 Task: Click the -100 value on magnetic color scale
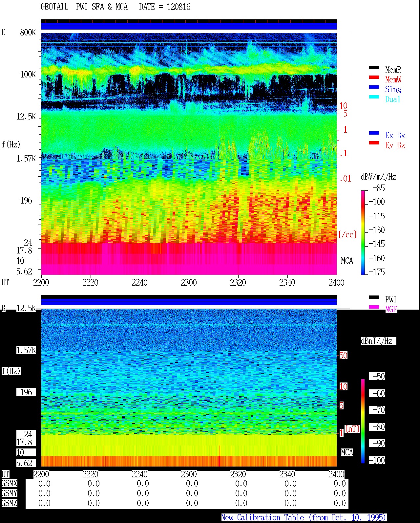click(377, 460)
